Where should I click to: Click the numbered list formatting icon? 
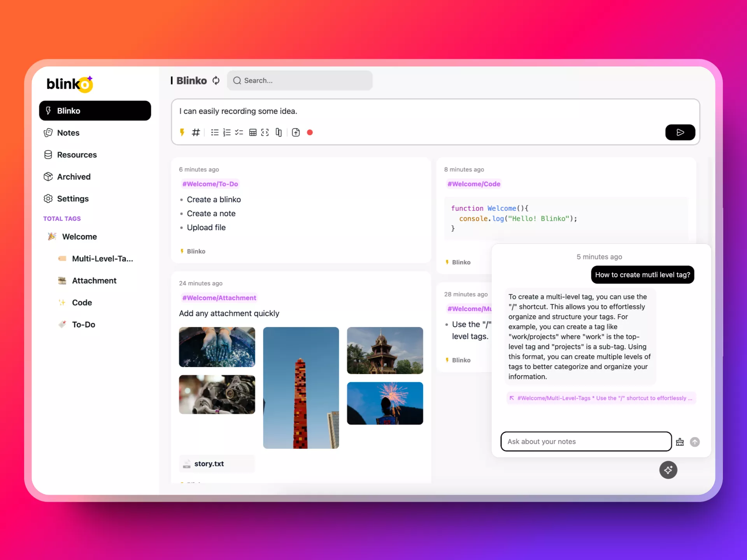226,132
